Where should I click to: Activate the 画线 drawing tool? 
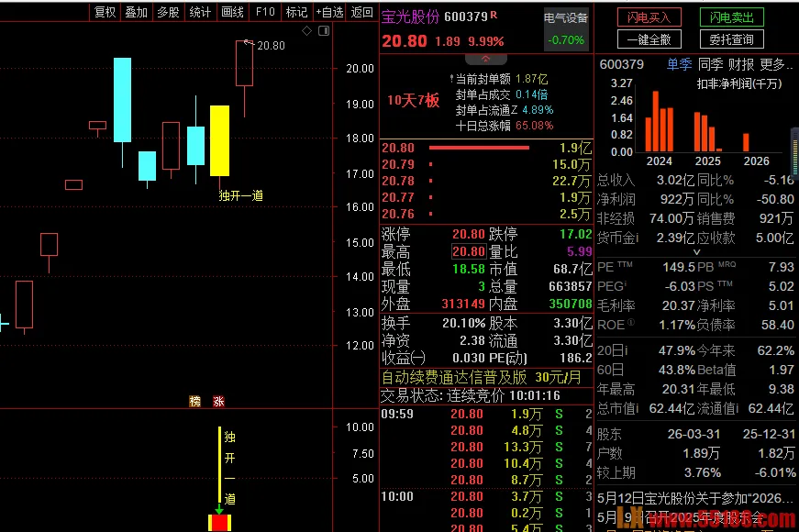[x=232, y=12]
